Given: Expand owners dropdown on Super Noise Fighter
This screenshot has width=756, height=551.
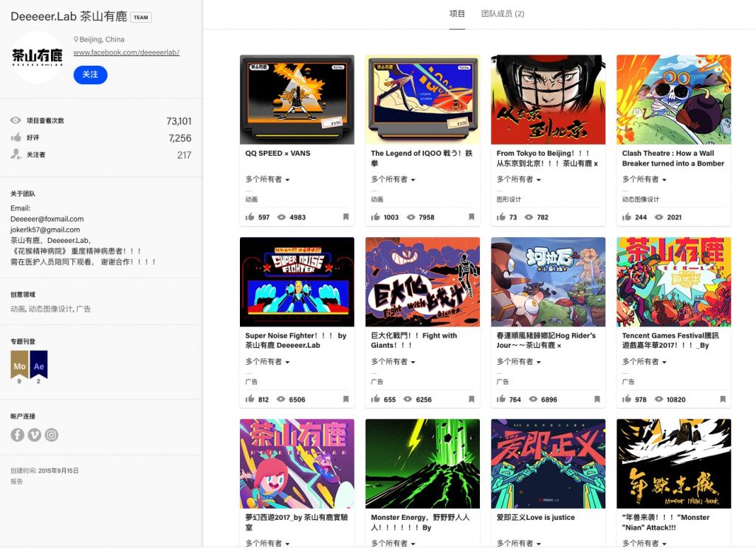Looking at the screenshot, I should [x=267, y=361].
